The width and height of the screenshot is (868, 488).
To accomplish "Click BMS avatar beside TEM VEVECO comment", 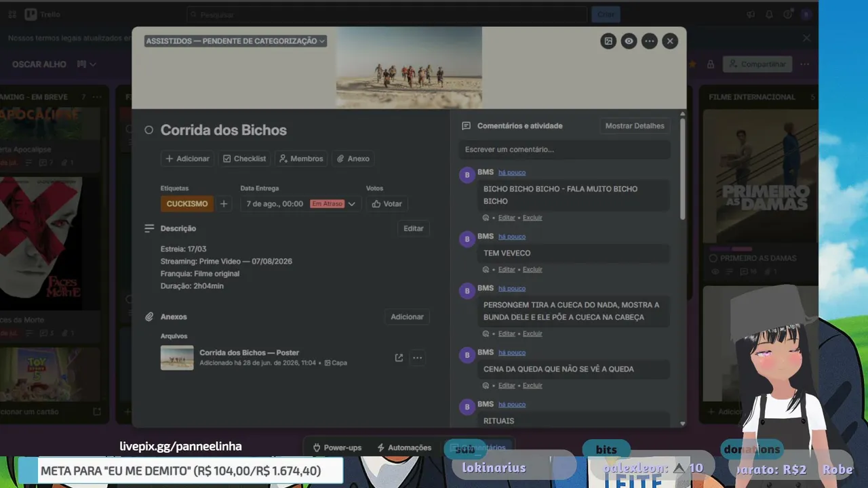I will (467, 239).
